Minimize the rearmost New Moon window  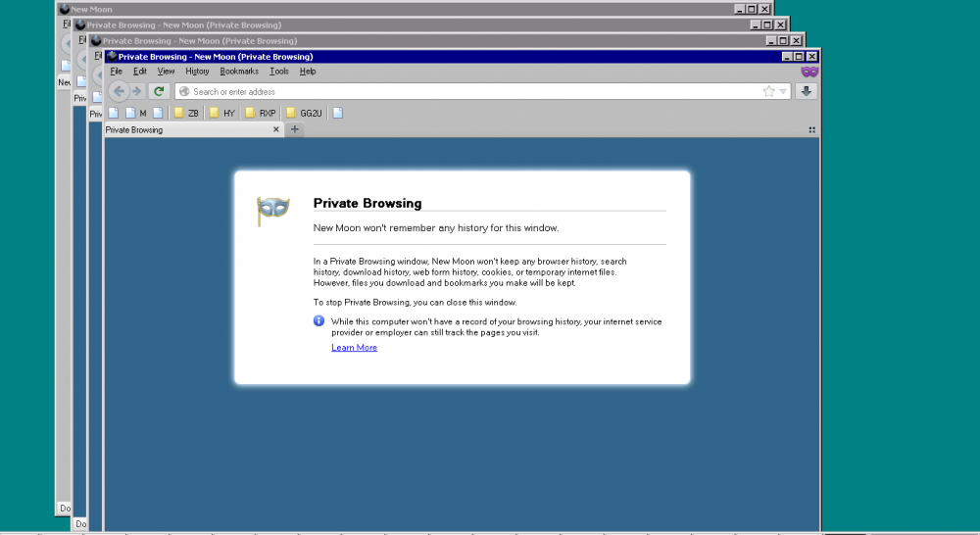740,9
